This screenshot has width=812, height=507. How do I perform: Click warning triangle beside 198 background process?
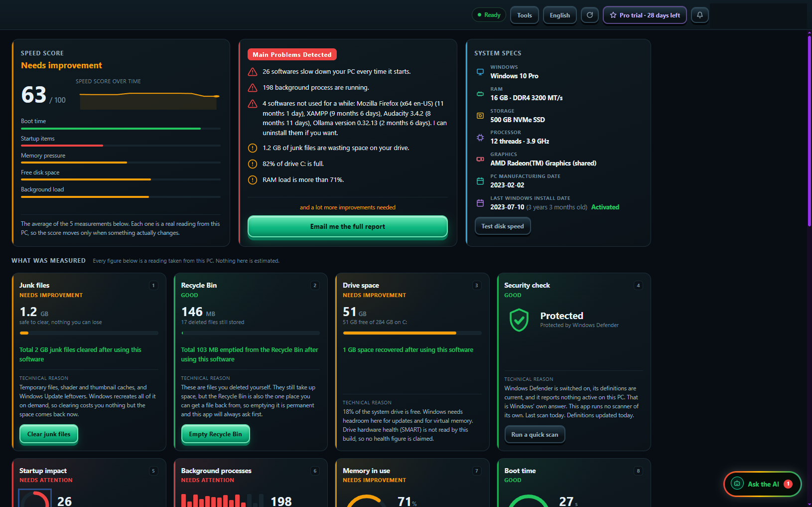point(253,88)
